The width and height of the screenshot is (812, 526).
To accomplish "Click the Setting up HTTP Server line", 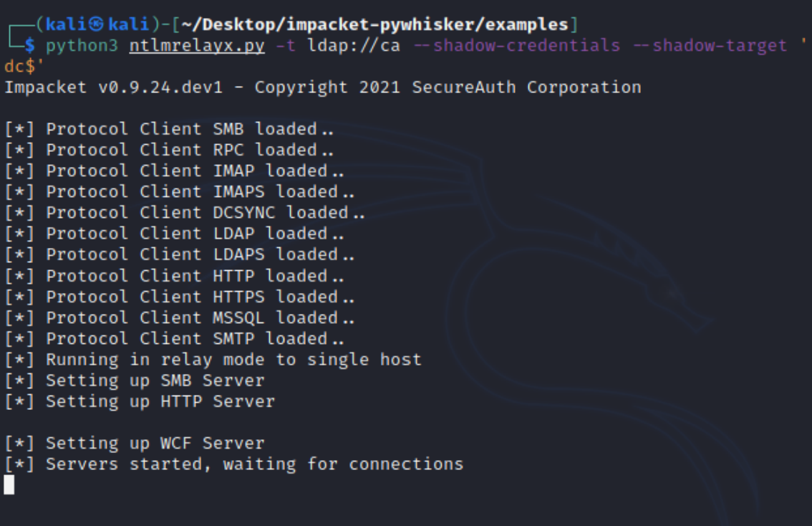I will coord(139,401).
